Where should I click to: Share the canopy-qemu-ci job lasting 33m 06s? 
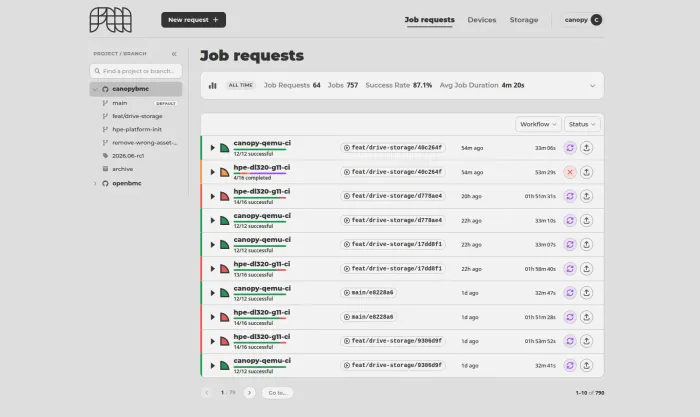[x=586, y=148]
